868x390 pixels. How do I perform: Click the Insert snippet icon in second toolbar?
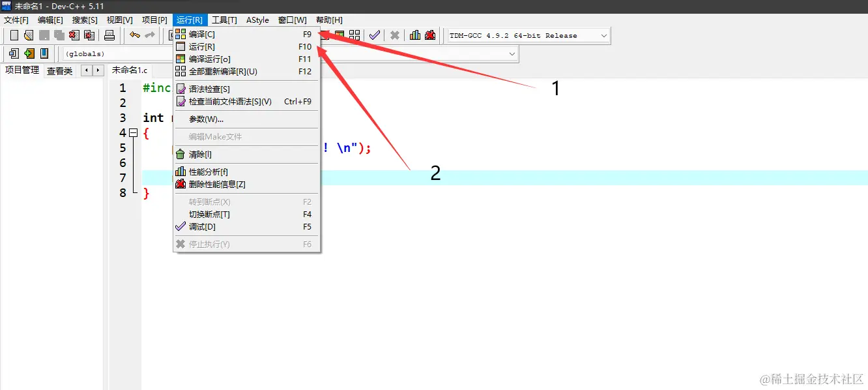pos(14,53)
